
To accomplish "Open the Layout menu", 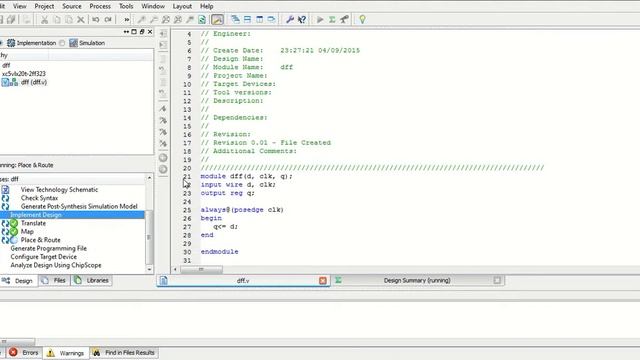I will coord(182,6).
